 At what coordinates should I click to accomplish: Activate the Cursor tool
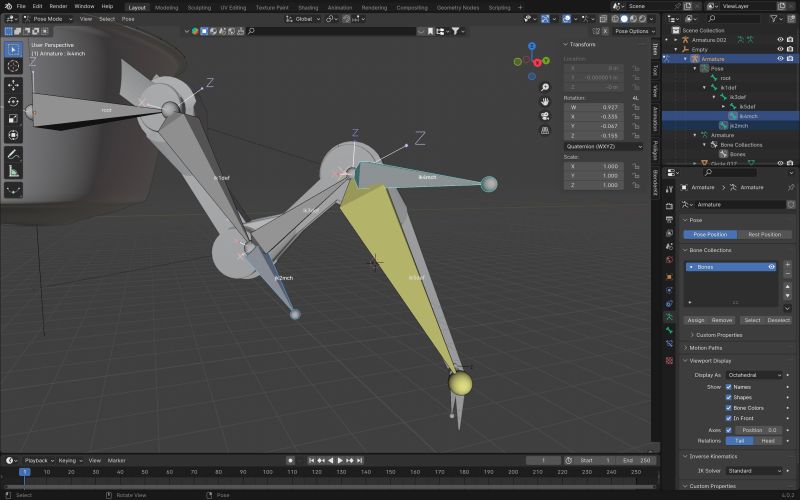pos(13,66)
